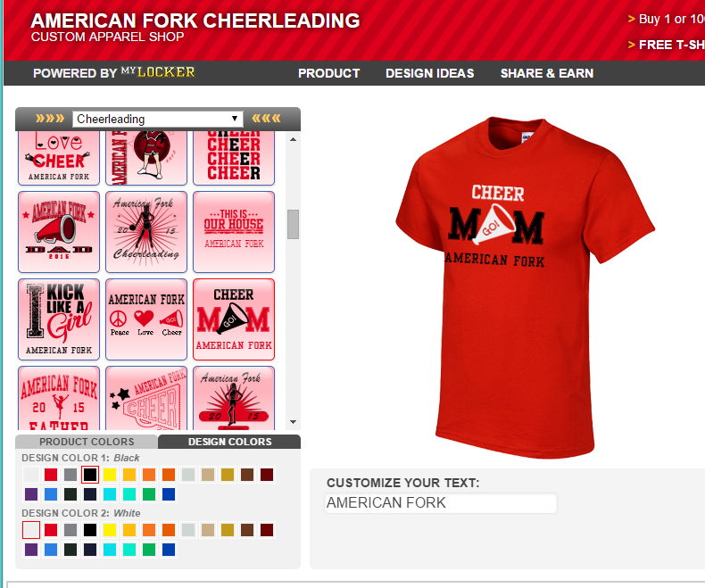The width and height of the screenshot is (705, 588).
Task: Switch to the Design Colors tab
Action: click(229, 442)
